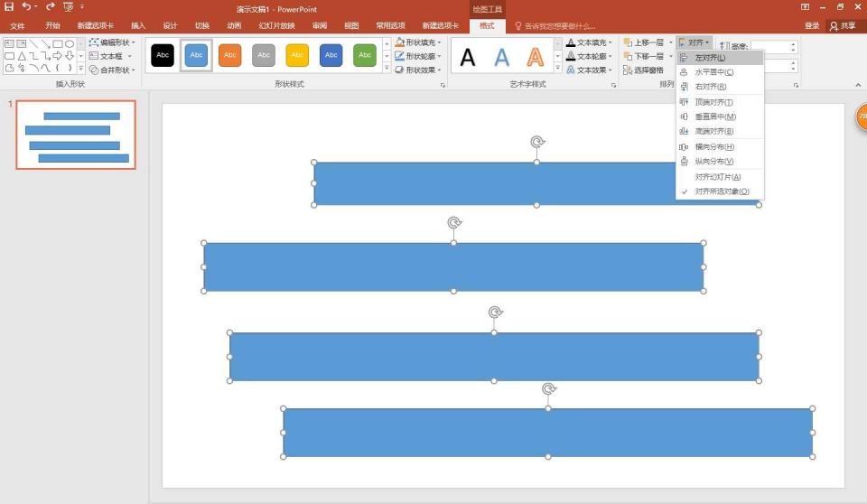Image resolution: width=867 pixels, height=504 pixels.
Task: Select 横向分布 distribute horizontally
Action: pyautogui.click(x=713, y=146)
